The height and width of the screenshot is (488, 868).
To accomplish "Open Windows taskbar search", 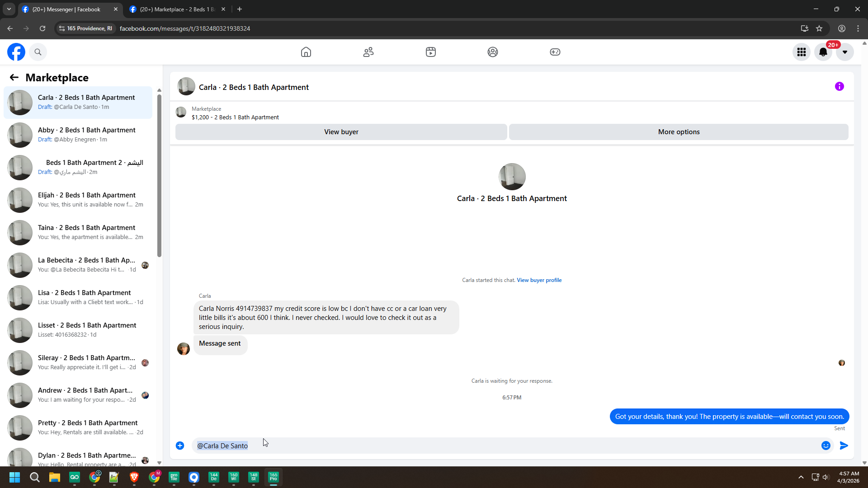I will point(35,477).
